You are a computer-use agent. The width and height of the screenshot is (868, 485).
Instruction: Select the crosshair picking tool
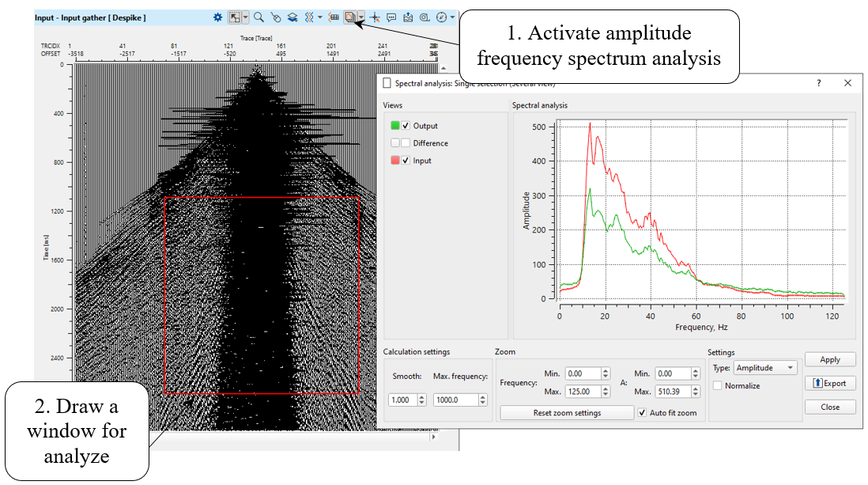375,17
